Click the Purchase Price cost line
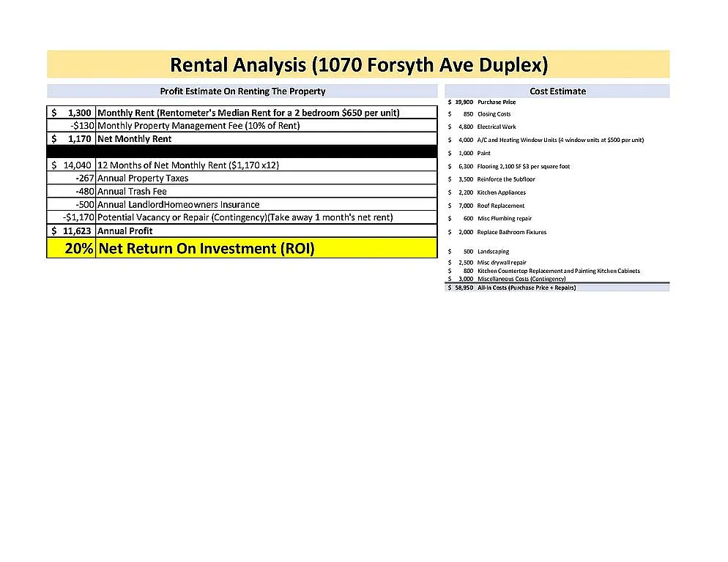 (x=497, y=102)
